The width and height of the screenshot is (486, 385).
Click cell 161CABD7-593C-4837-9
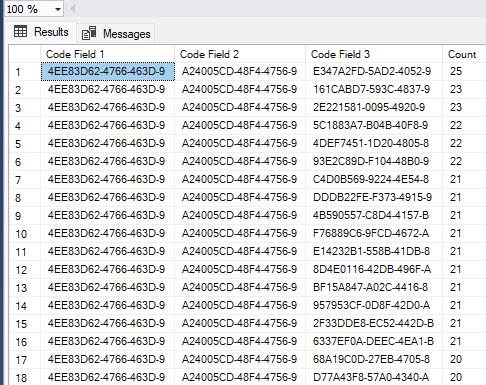(374, 89)
